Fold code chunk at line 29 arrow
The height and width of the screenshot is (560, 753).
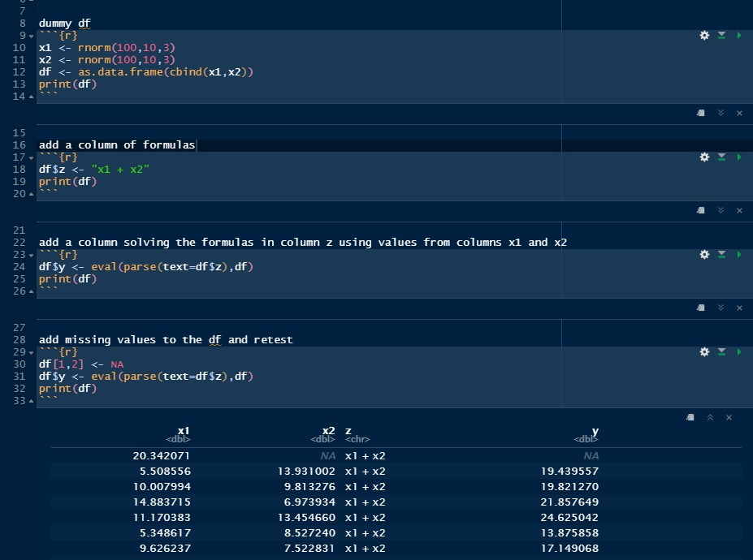pyautogui.click(x=31, y=353)
